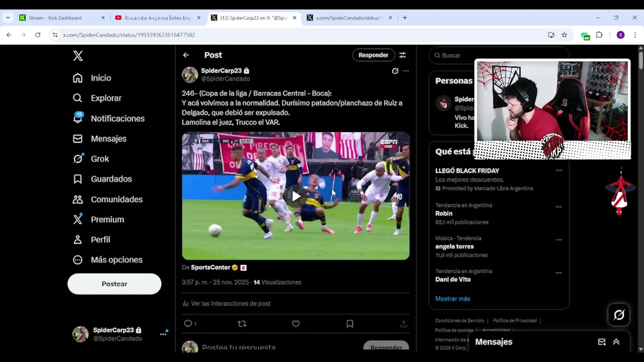Screen dimensions: 644x362
Task: Click the Responder button in post header
Action: (373, 55)
